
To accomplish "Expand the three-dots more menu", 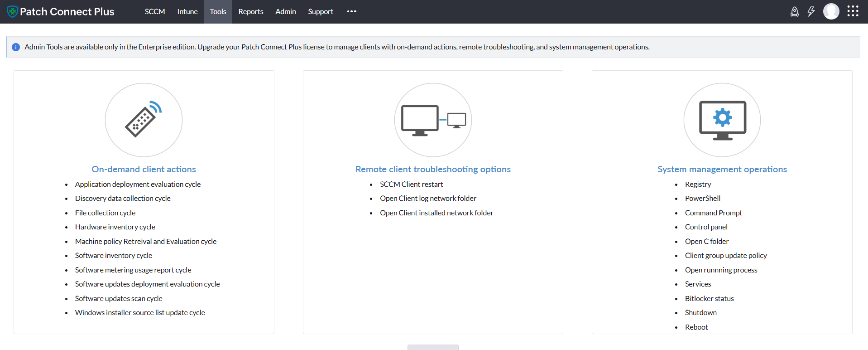I will (x=352, y=12).
